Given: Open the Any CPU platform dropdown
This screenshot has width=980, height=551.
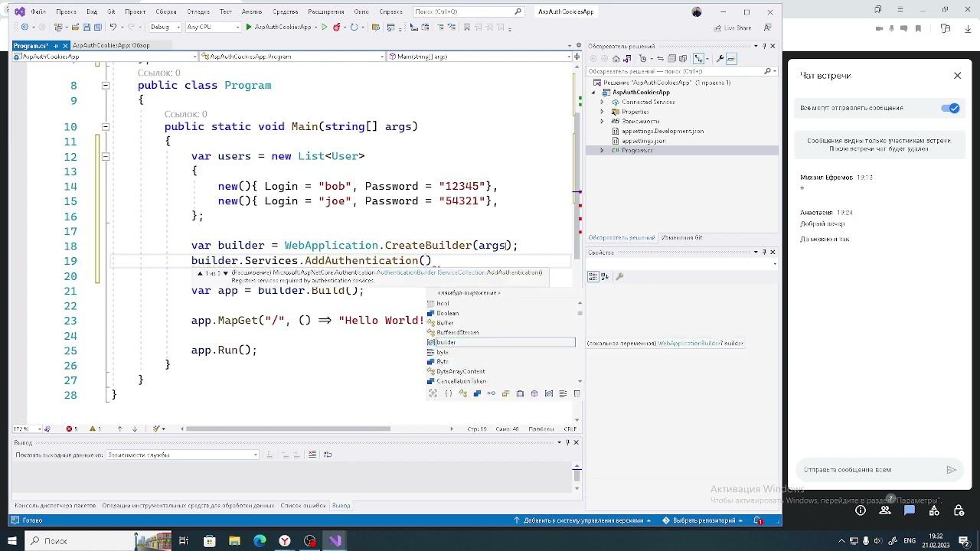Looking at the screenshot, I should click(213, 27).
